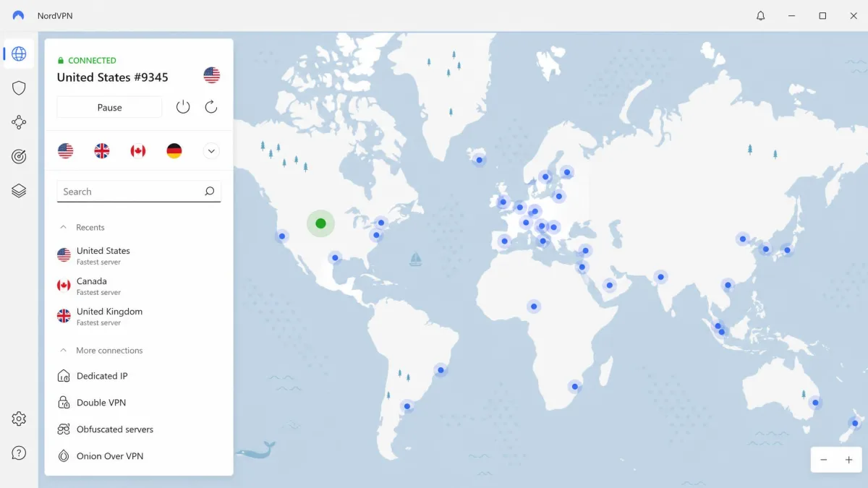This screenshot has height=488, width=868.
Task: Open notifications bell in title bar
Action: click(x=760, y=15)
